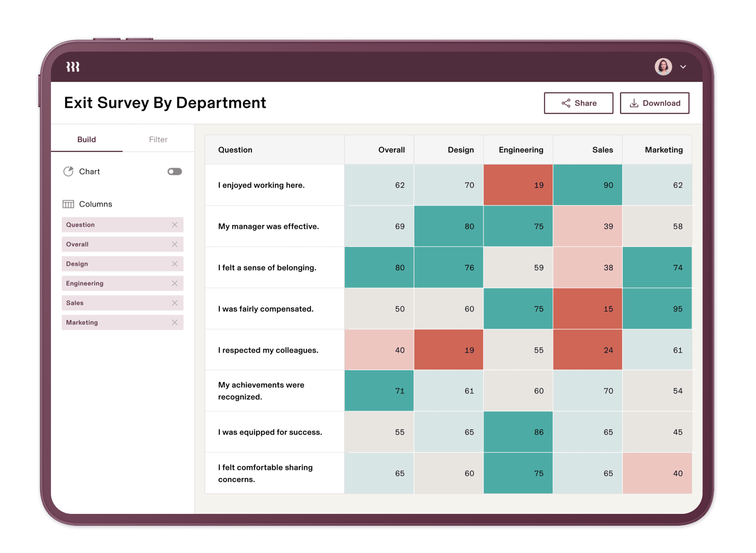Click the Marketing column header
756x553 pixels.
point(663,150)
